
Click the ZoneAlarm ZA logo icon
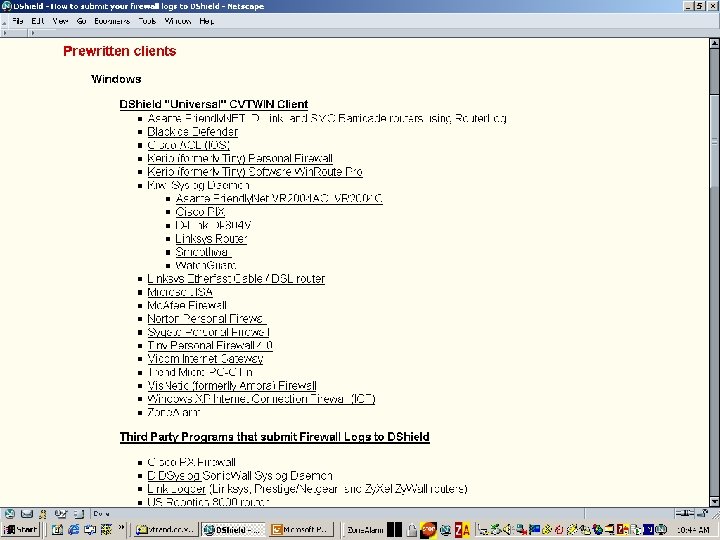(x=462, y=530)
